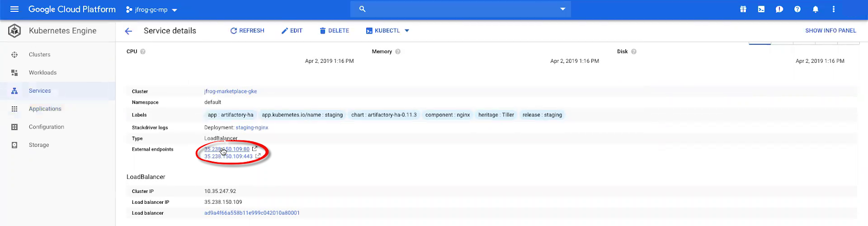Open the vertical three-dot settings menu
The height and width of the screenshot is (226, 868).
(x=834, y=9)
